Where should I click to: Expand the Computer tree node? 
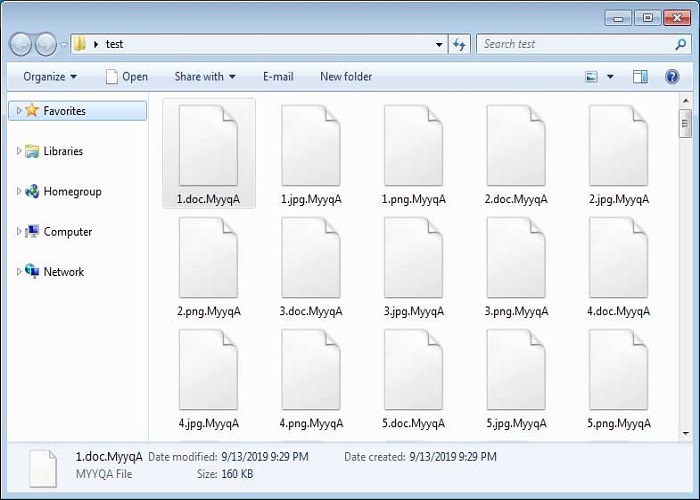click(18, 231)
